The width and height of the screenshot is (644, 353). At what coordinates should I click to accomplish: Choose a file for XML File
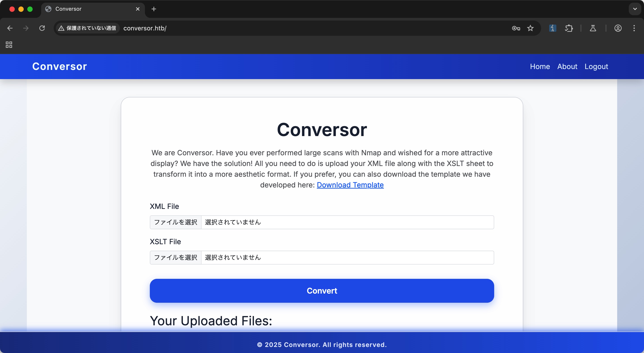pyautogui.click(x=176, y=222)
